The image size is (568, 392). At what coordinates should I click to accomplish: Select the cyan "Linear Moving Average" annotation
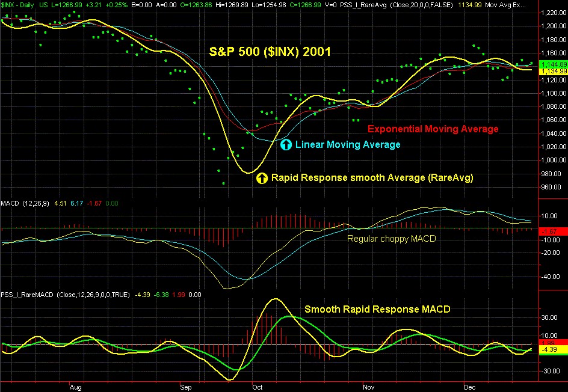[348, 145]
